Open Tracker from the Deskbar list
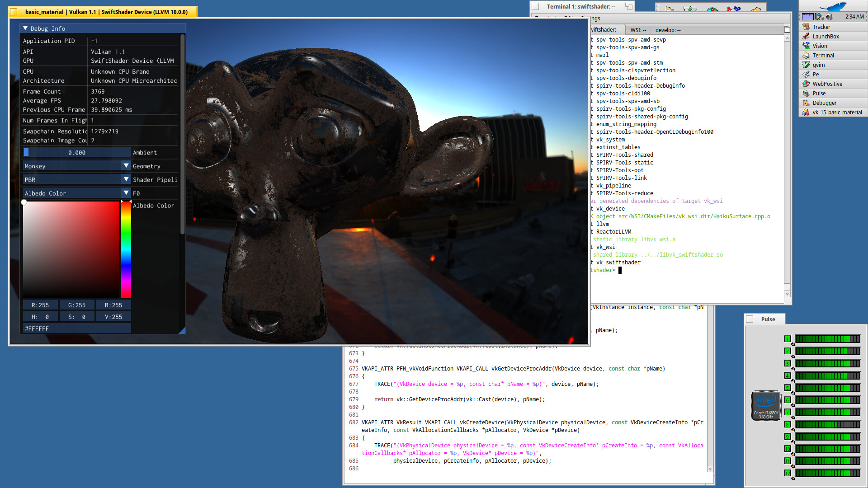Image resolution: width=868 pixels, height=488 pixels. tap(833, 27)
